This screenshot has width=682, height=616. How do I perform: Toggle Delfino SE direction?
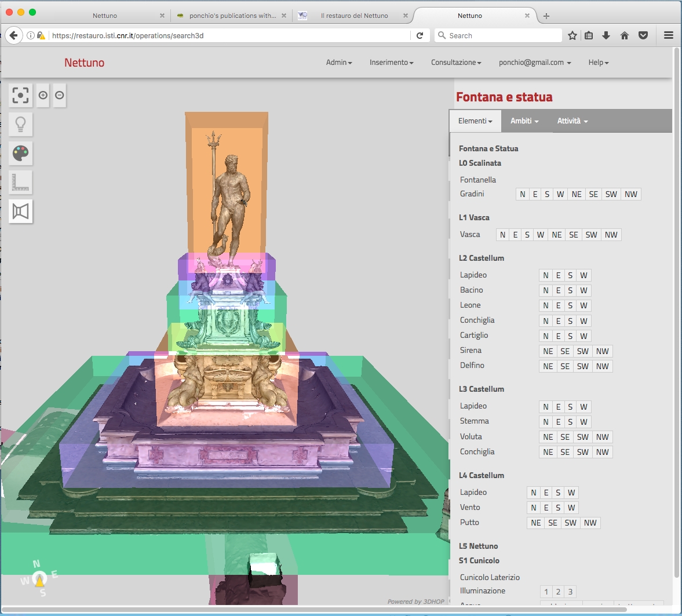[x=565, y=367]
